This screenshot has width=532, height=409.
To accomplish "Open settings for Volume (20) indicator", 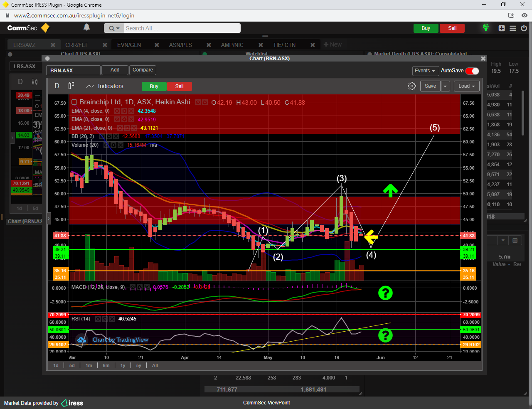I will click(113, 145).
